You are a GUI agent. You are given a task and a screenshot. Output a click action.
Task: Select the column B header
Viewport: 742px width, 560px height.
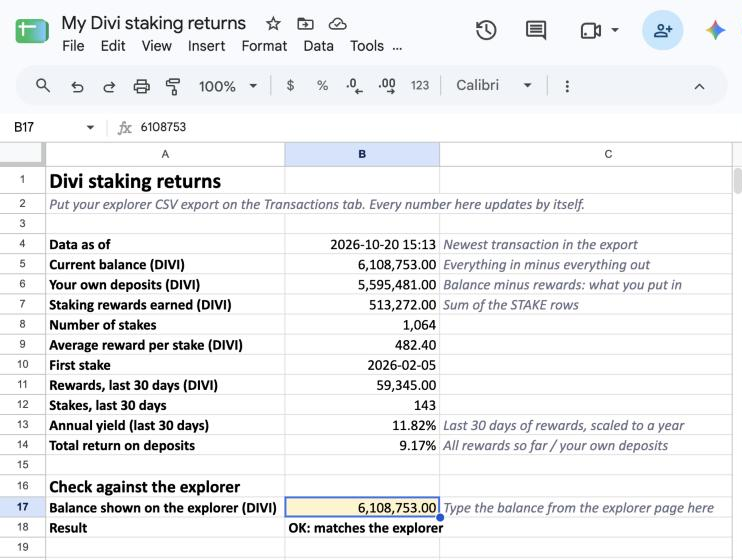(x=362, y=154)
